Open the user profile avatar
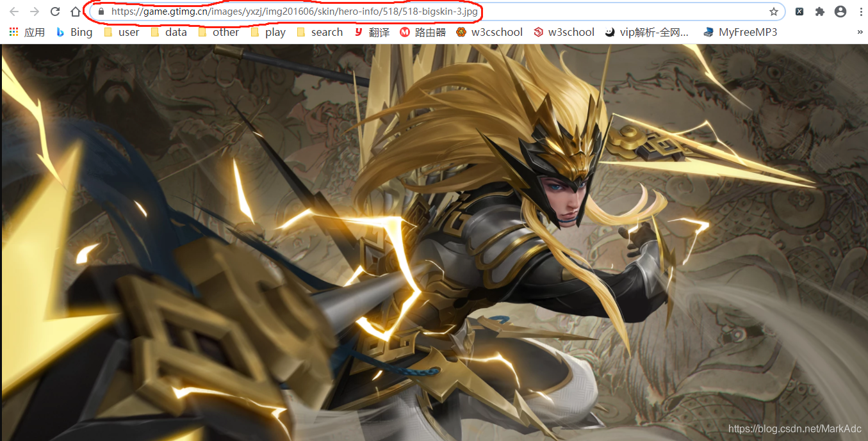Viewport: 868px width, 441px height. pyautogui.click(x=840, y=12)
